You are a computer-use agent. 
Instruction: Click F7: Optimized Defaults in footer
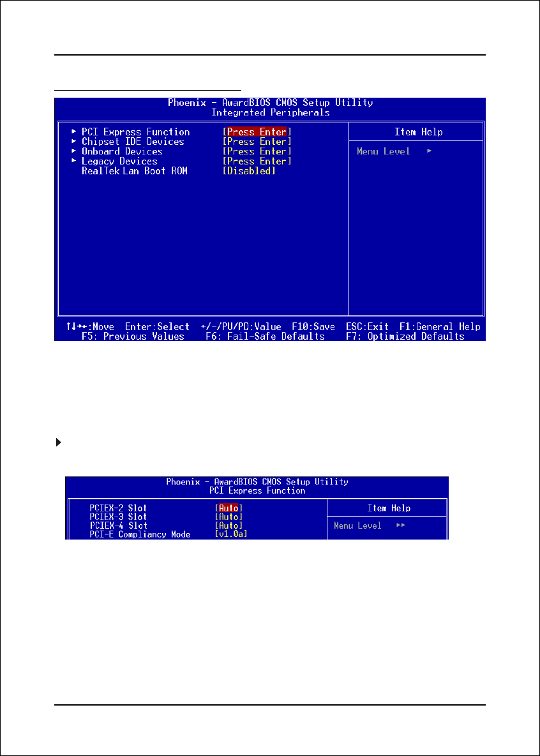click(x=415, y=336)
